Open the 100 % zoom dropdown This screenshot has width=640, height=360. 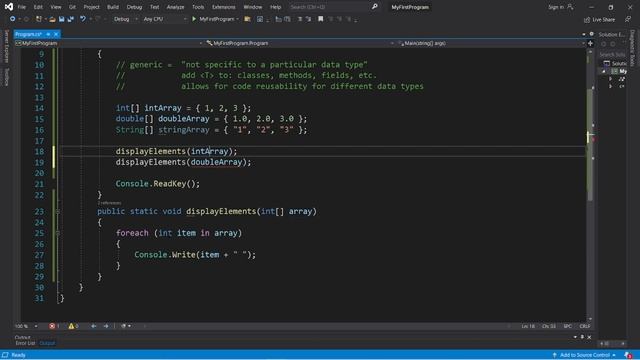pyautogui.click(x=26, y=326)
